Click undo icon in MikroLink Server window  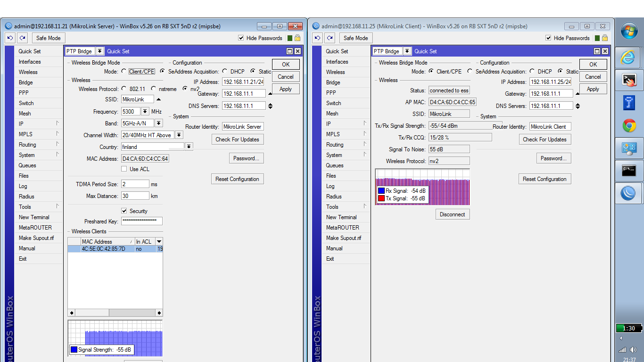10,38
